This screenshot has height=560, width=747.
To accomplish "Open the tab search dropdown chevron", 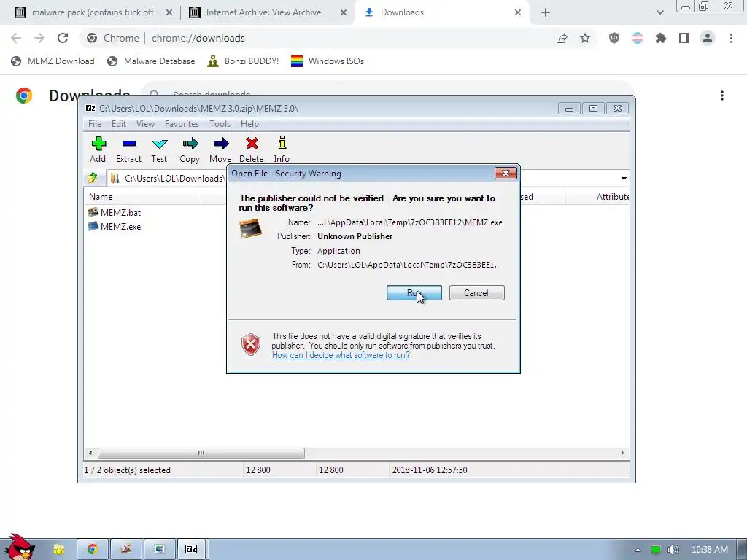I will coord(659,12).
